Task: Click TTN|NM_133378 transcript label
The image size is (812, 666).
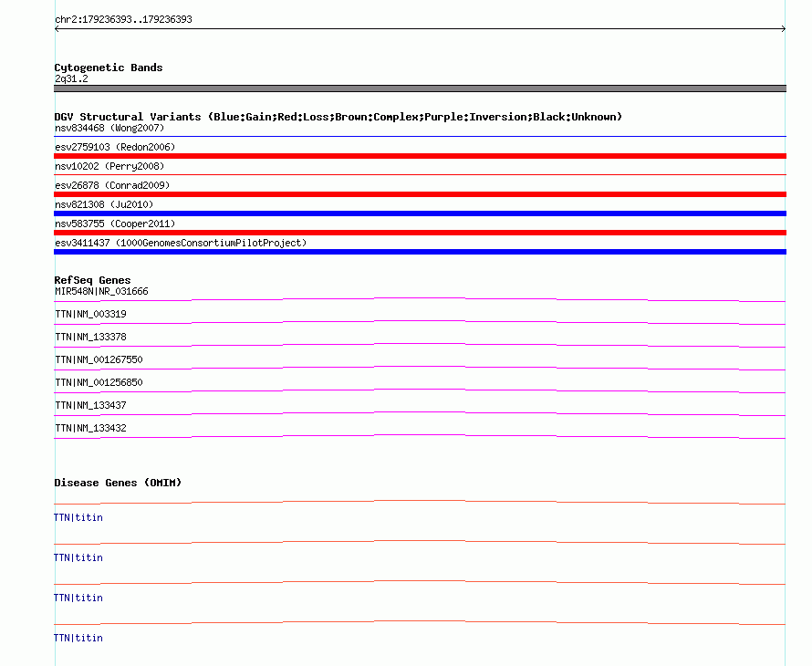Action: (x=90, y=338)
